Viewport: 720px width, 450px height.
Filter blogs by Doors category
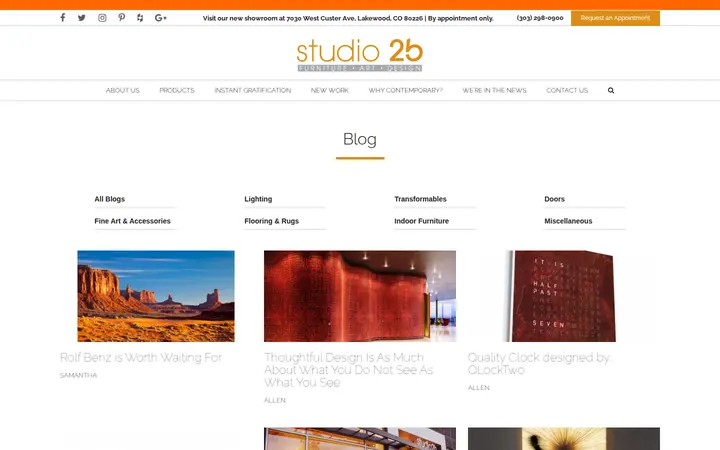point(554,199)
